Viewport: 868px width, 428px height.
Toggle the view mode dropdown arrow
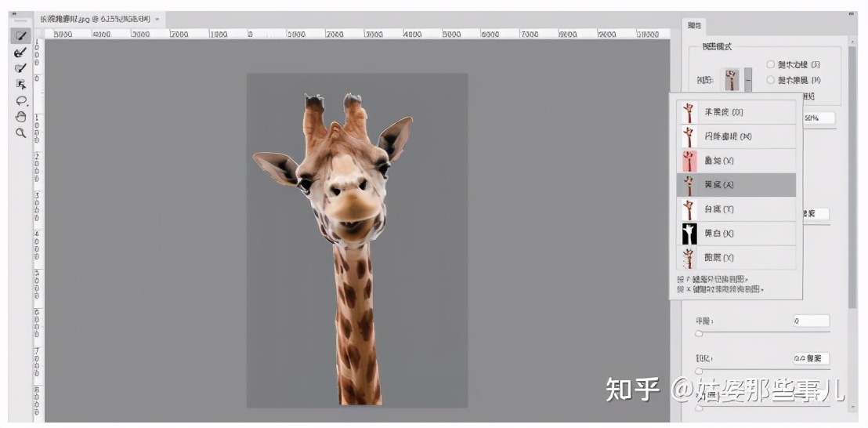pos(748,80)
